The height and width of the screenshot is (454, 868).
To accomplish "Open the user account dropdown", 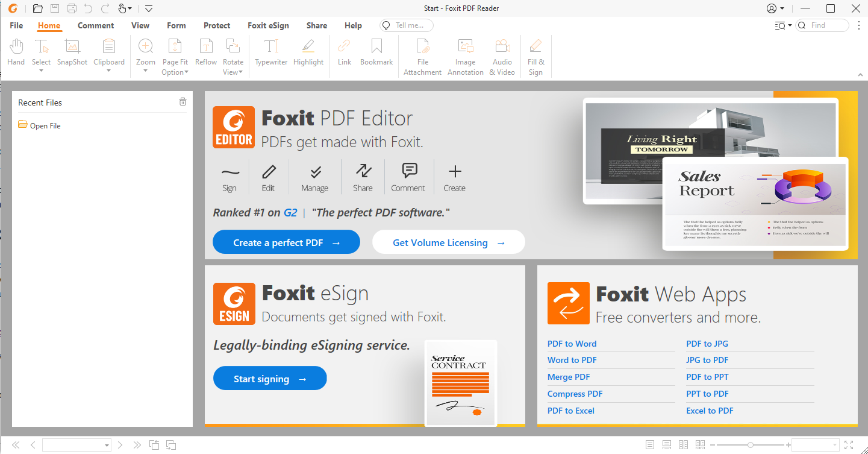I will tap(775, 8).
